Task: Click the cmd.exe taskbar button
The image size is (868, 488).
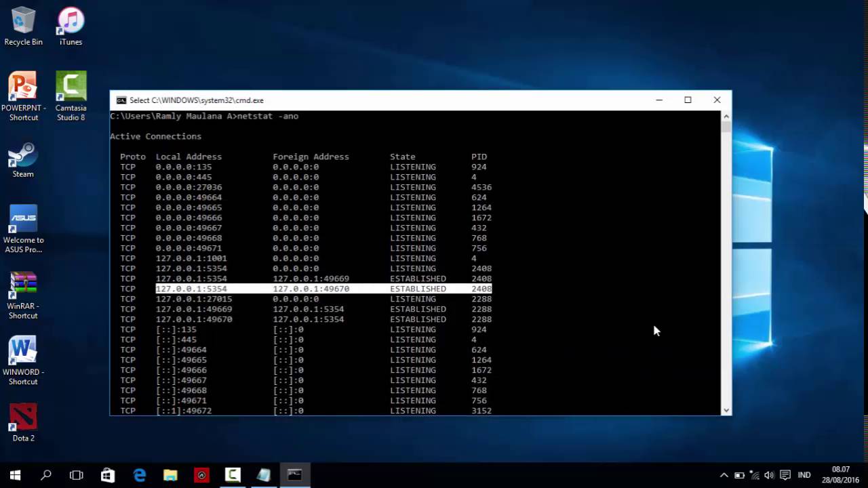Action: click(x=295, y=475)
